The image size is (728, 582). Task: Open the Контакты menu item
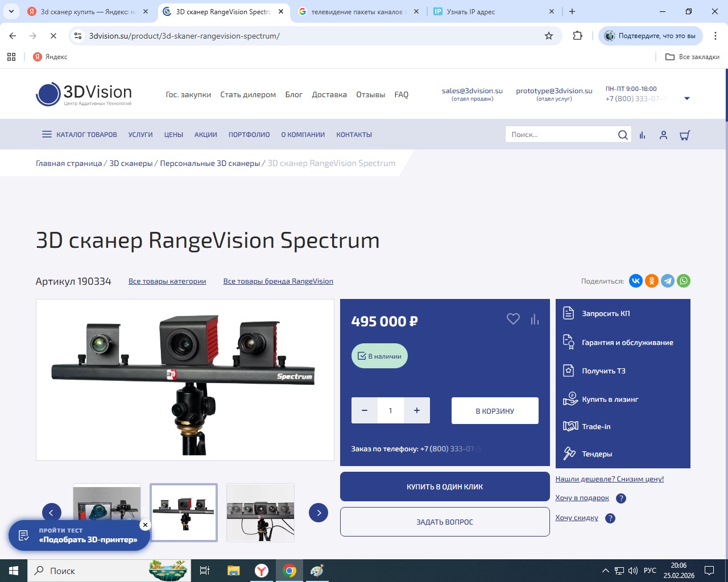[354, 135]
